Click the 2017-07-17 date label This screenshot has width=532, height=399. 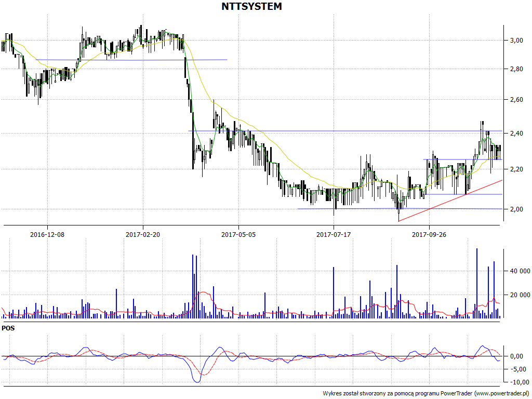334,234
